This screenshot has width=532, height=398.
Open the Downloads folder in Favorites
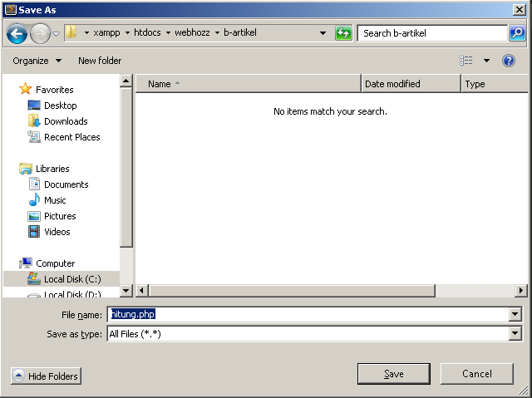click(65, 121)
